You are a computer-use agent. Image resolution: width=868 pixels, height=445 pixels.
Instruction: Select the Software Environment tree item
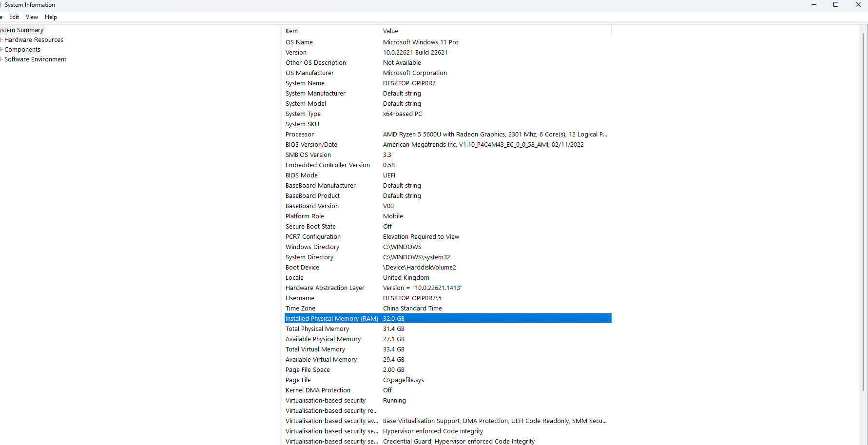pos(35,59)
